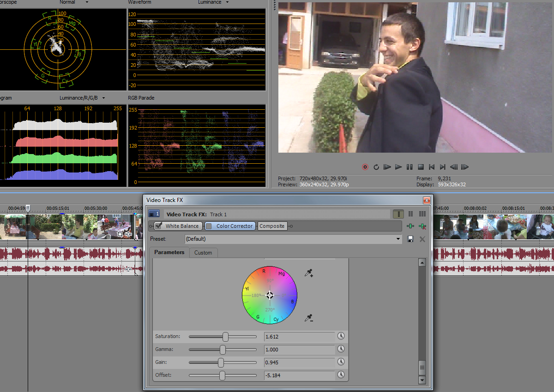554x392 pixels.
Task: Click the Plug-In Chain button with green icon
Action: click(x=410, y=226)
